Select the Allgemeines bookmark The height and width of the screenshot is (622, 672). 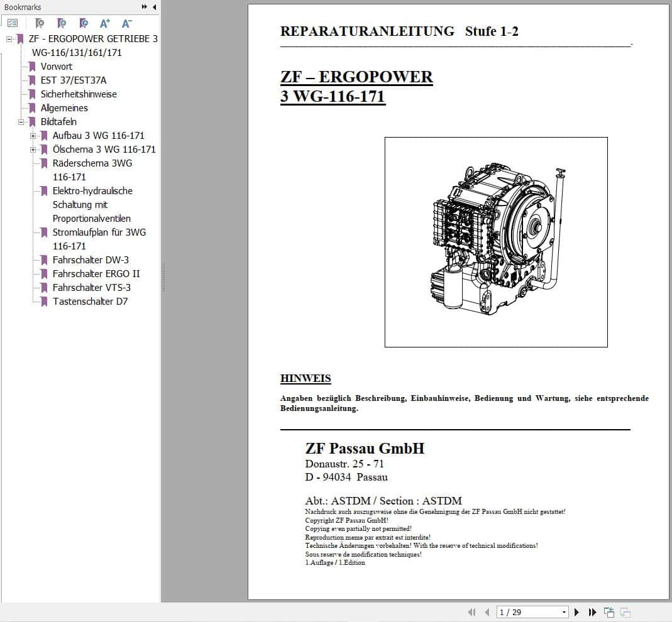(x=64, y=108)
